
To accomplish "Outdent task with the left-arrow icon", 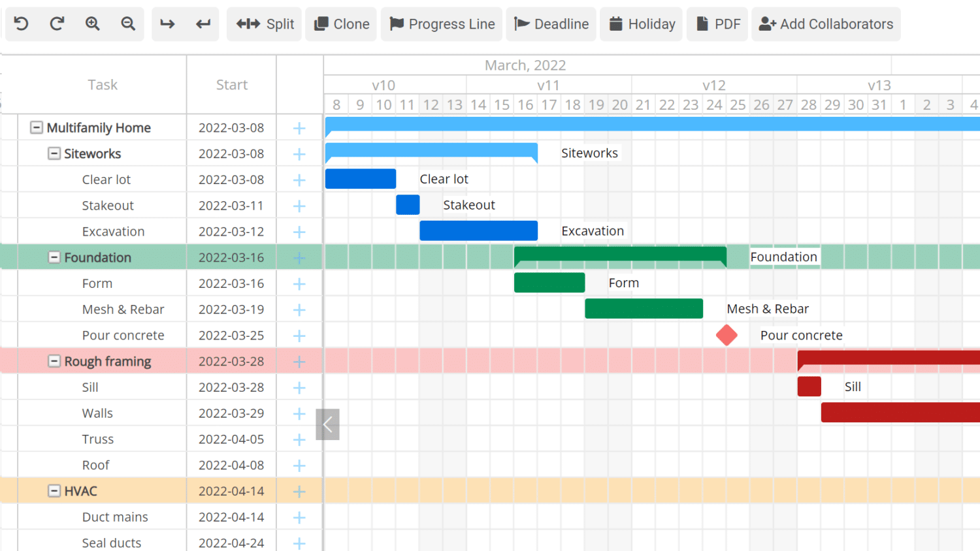I will coord(203,24).
